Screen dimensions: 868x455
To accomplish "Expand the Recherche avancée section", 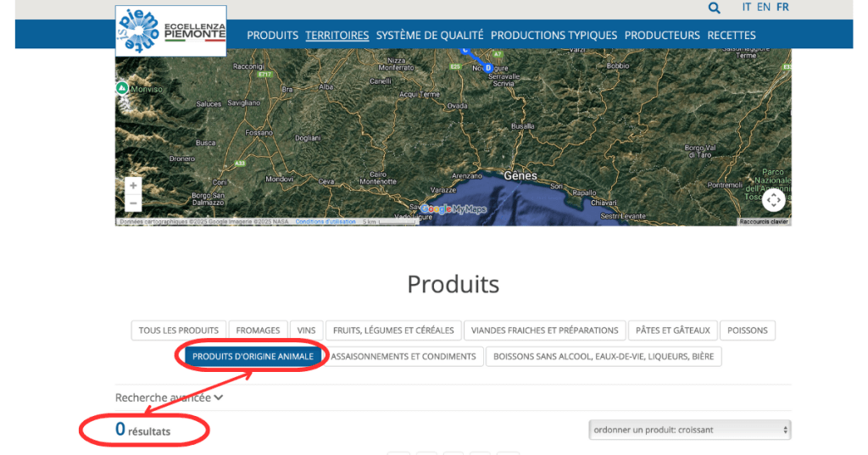I will coord(169,397).
